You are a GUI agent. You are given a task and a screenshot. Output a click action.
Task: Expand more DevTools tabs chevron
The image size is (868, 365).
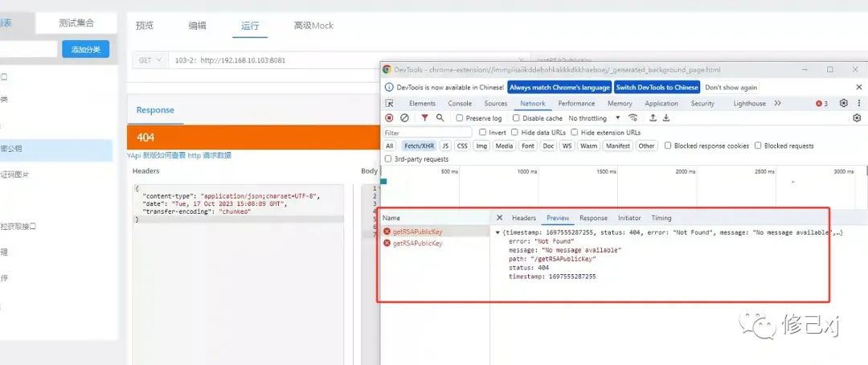point(778,104)
